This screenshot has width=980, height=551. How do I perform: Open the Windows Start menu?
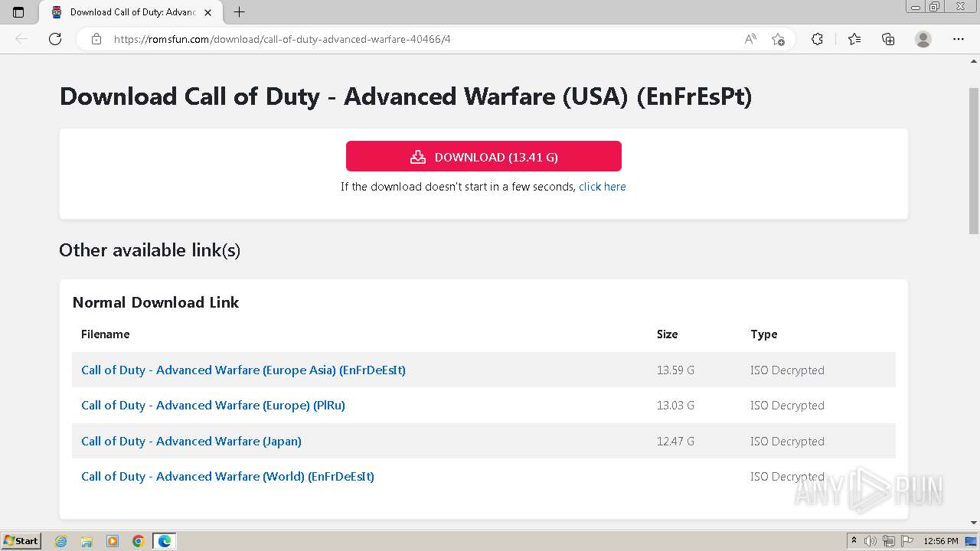click(x=21, y=541)
